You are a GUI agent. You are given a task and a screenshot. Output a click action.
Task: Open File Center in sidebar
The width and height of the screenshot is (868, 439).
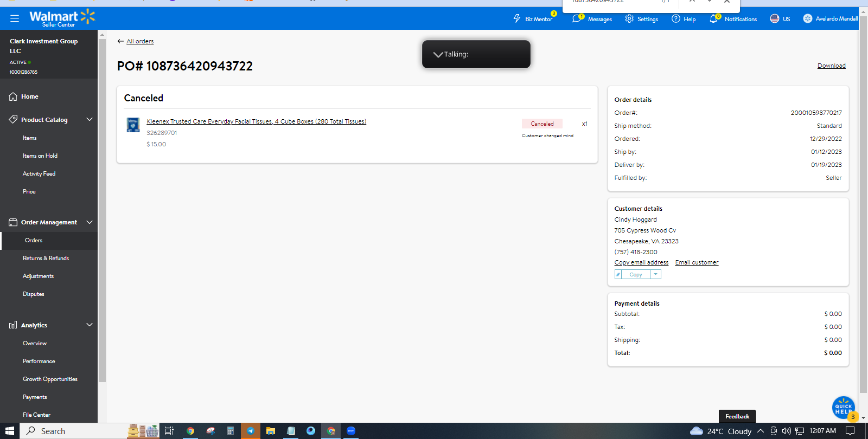(36, 415)
